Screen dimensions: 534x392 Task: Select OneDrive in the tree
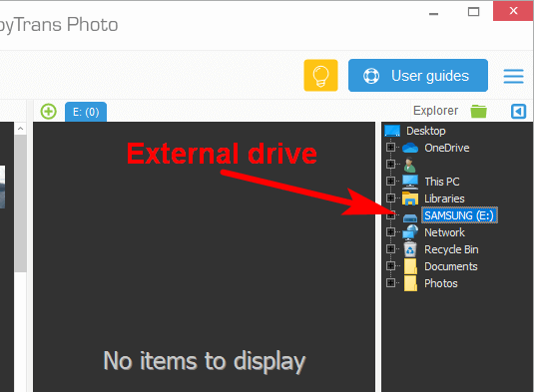(446, 148)
